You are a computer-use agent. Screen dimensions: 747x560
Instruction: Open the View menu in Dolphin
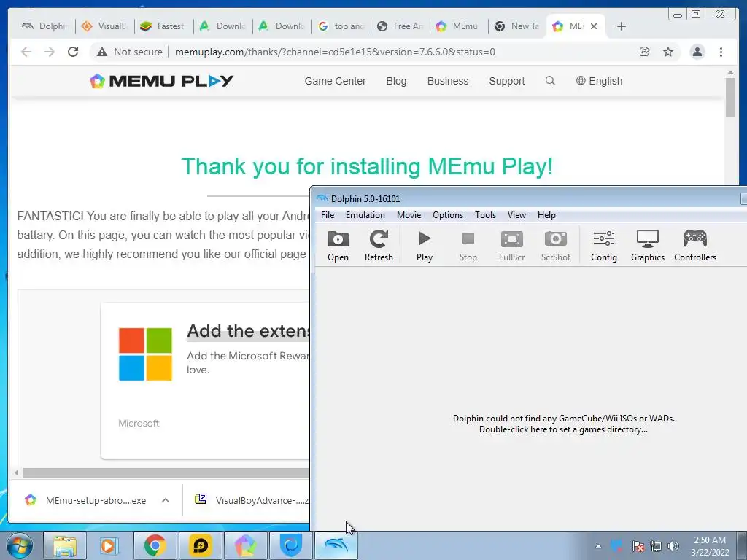[516, 215]
